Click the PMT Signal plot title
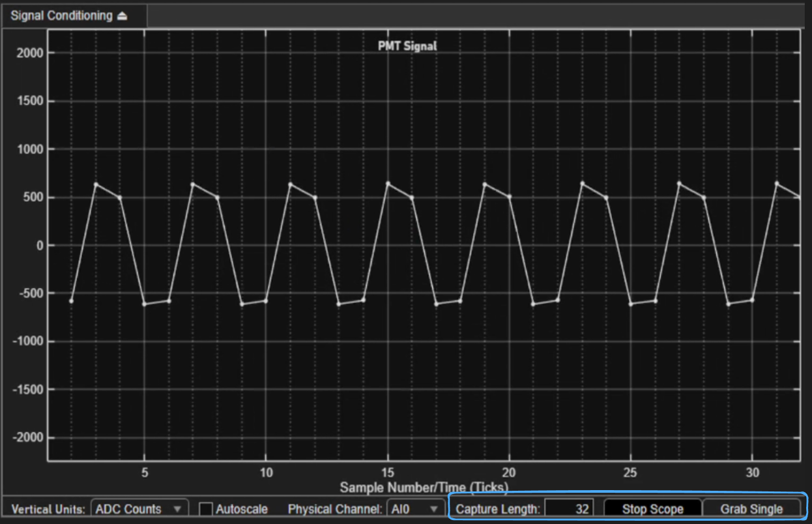The height and width of the screenshot is (524, 812). [407, 46]
